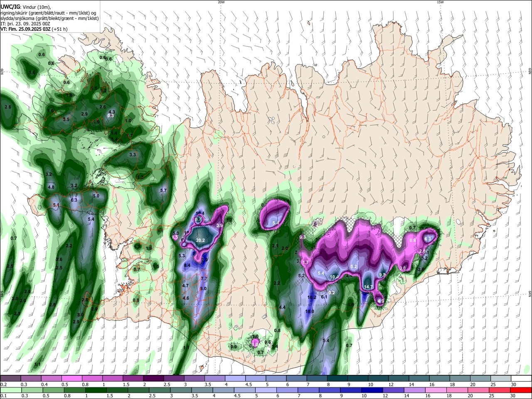
Task: Pick the palest green 0.1 swatch in lower legend
Action: [x=11, y=390]
